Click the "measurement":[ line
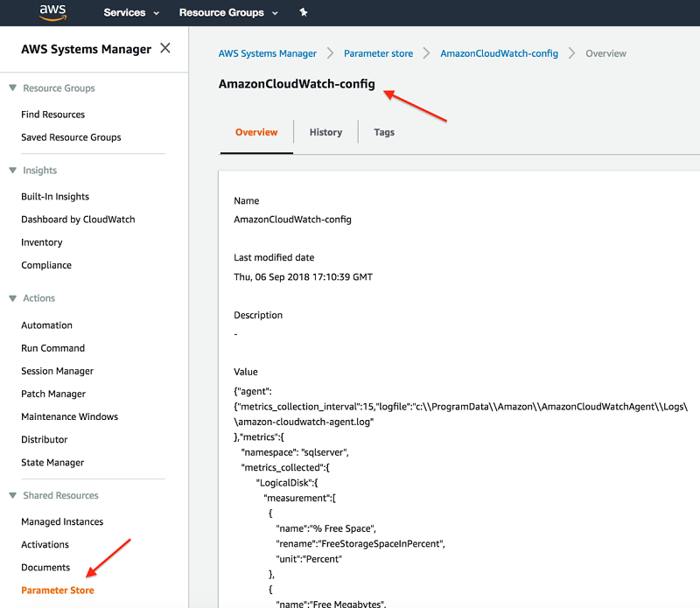This screenshot has height=608, width=700. (x=299, y=498)
